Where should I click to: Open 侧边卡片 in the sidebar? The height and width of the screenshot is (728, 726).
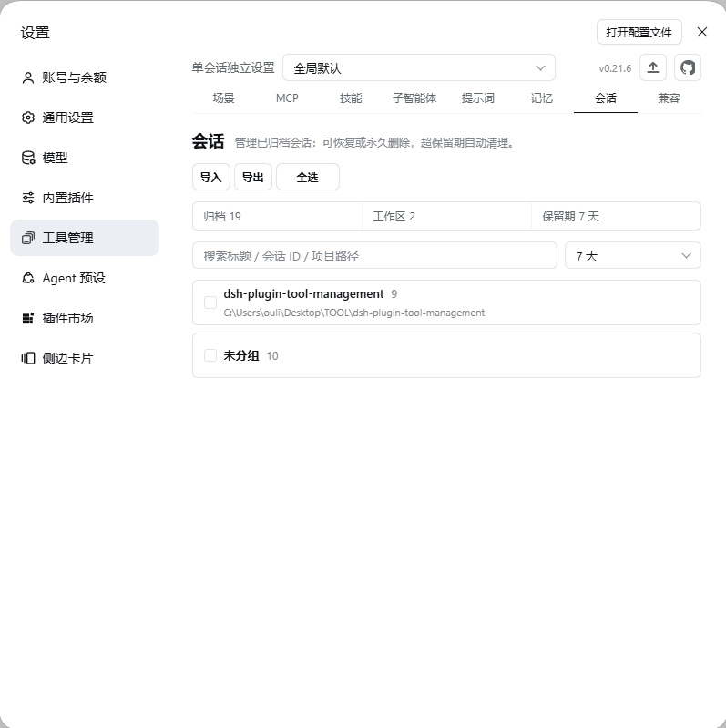[85, 358]
